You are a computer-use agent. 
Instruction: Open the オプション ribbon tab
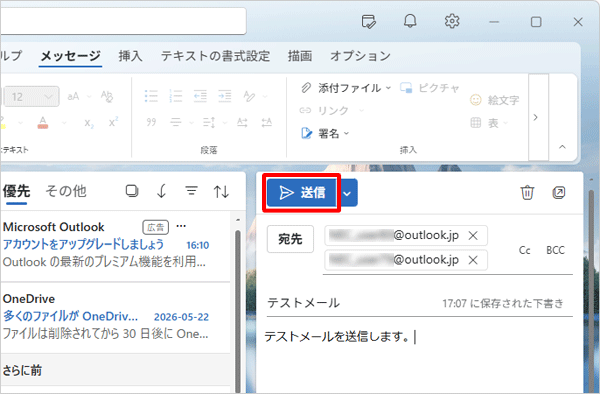pos(360,56)
